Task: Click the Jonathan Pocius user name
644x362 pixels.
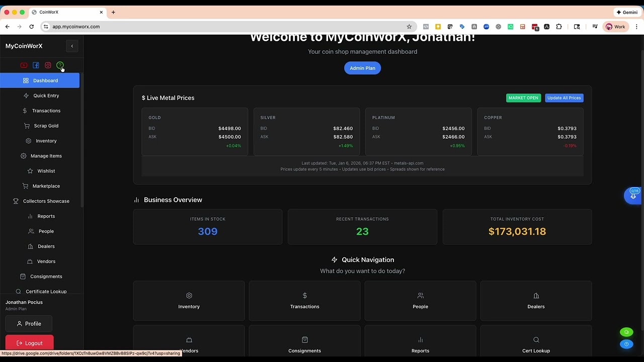Action: [x=24, y=302]
